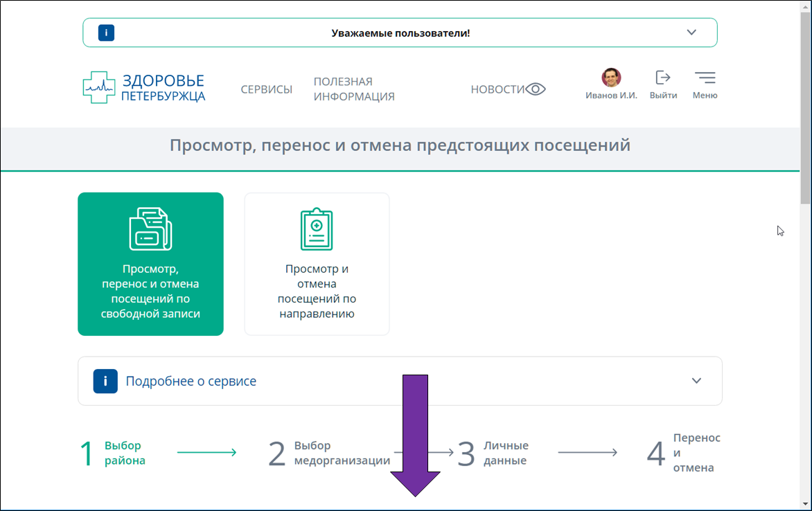Click the logout door-arrow icon

(663, 78)
